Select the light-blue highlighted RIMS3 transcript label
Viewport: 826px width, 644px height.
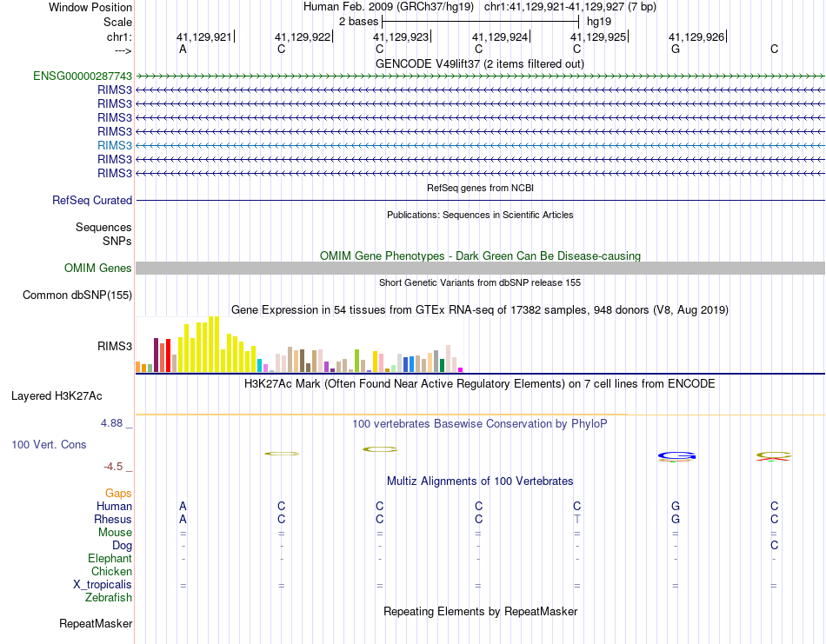(x=114, y=145)
